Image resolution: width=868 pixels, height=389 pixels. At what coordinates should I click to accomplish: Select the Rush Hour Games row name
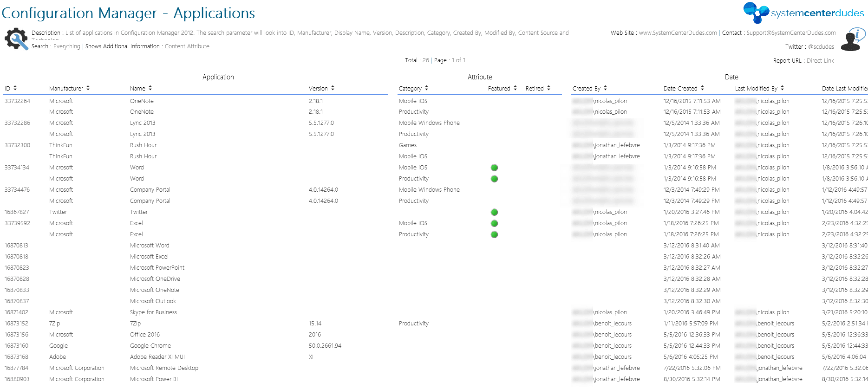pyautogui.click(x=144, y=145)
